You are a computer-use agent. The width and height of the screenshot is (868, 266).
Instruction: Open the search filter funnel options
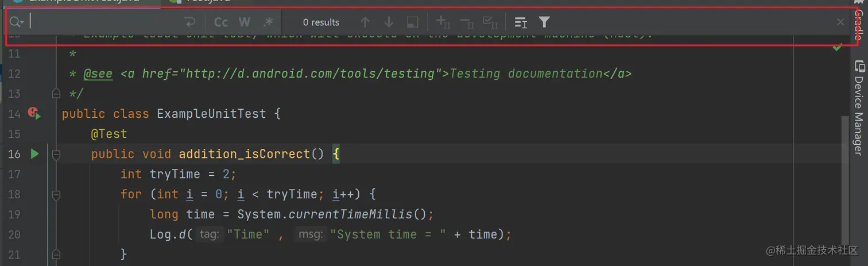pos(544,22)
